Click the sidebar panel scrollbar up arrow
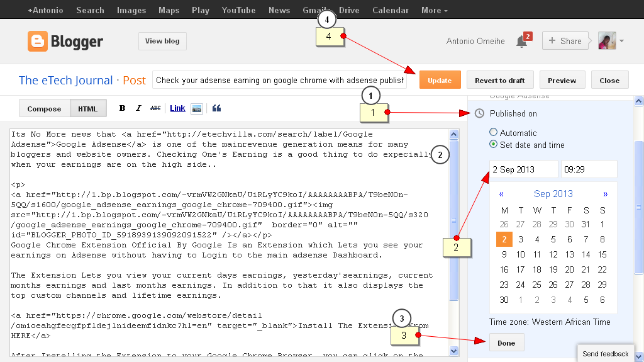Viewport: 644px width, 362px height. click(639, 101)
